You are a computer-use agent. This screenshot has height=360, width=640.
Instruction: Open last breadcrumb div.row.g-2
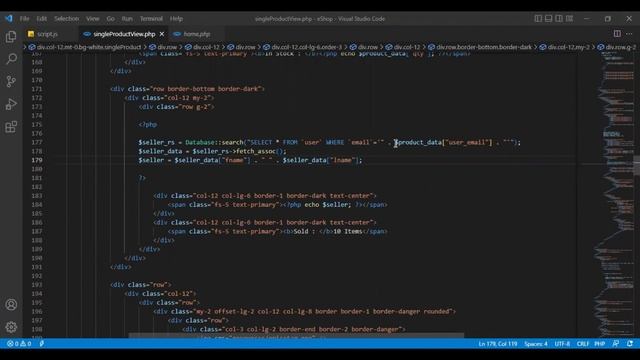coord(617,47)
